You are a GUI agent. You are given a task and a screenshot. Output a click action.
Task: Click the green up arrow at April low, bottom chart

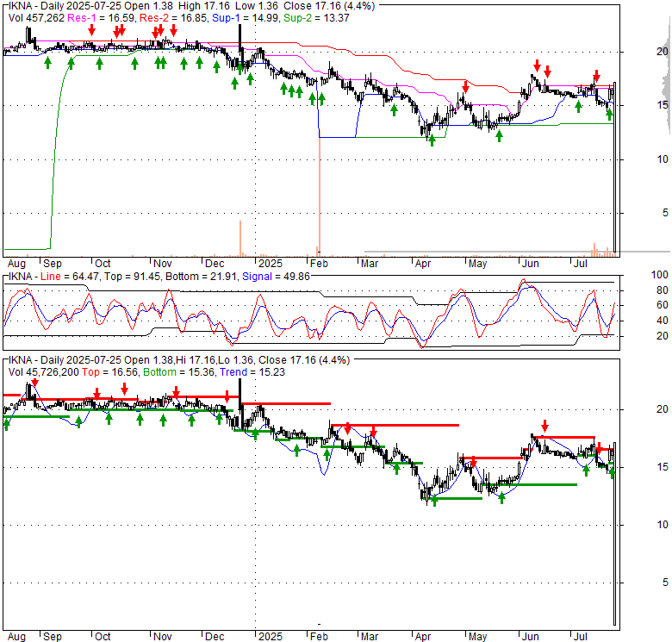(x=434, y=501)
